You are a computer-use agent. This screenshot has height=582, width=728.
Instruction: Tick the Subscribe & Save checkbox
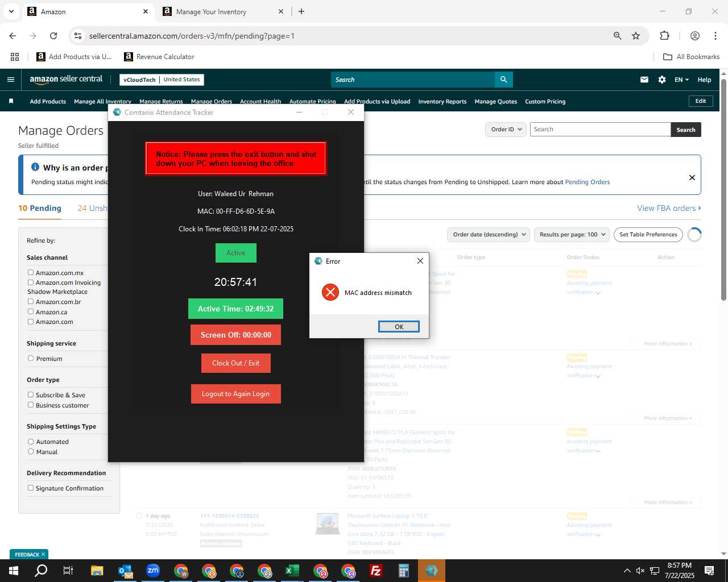pos(31,395)
